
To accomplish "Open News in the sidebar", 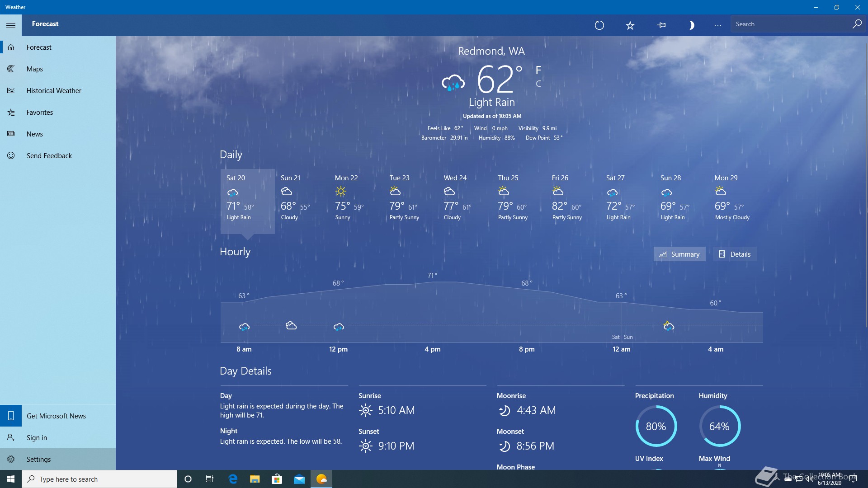I will click(x=58, y=134).
